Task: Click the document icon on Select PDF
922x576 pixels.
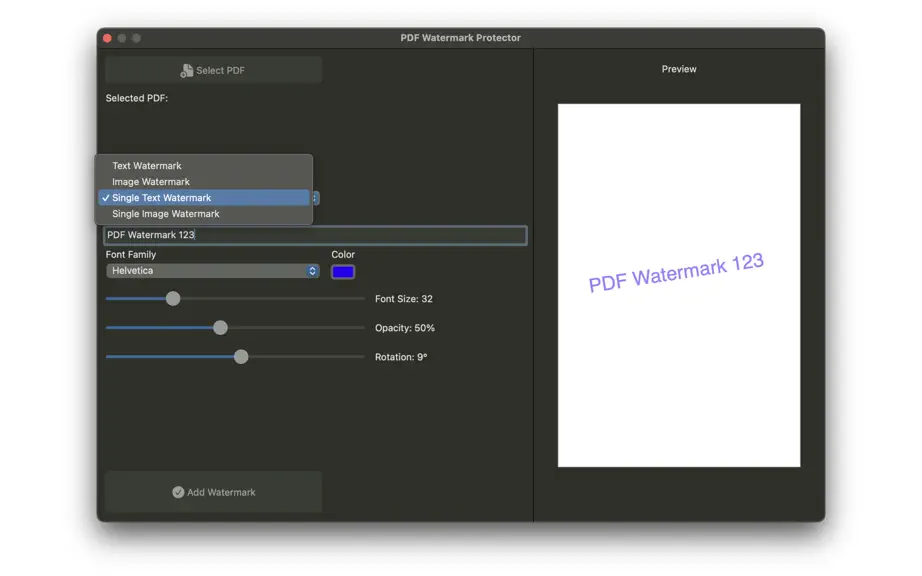Action: (186, 71)
